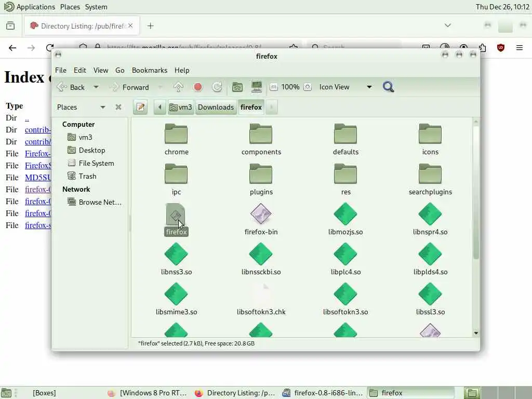
Task: Click the Downloads path bar button
Action: [216, 107]
